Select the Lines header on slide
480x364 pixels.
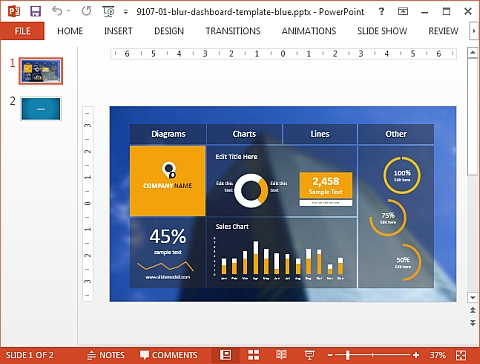coord(320,134)
